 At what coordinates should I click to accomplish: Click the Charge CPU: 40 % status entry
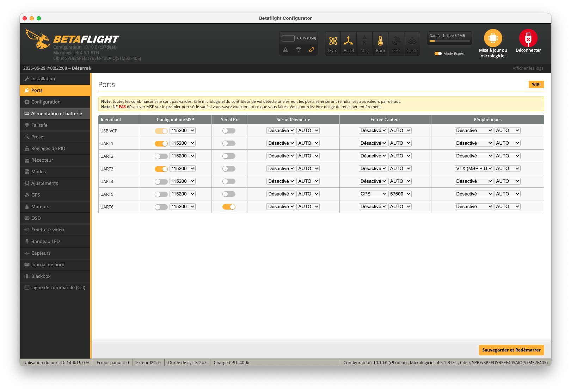[x=231, y=362]
